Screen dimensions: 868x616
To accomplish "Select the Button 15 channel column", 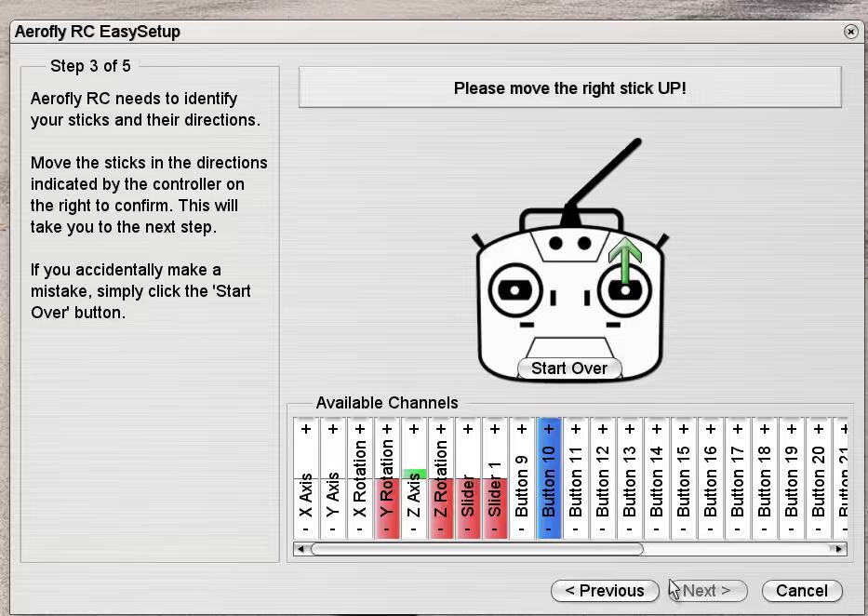I will pyautogui.click(x=684, y=478).
